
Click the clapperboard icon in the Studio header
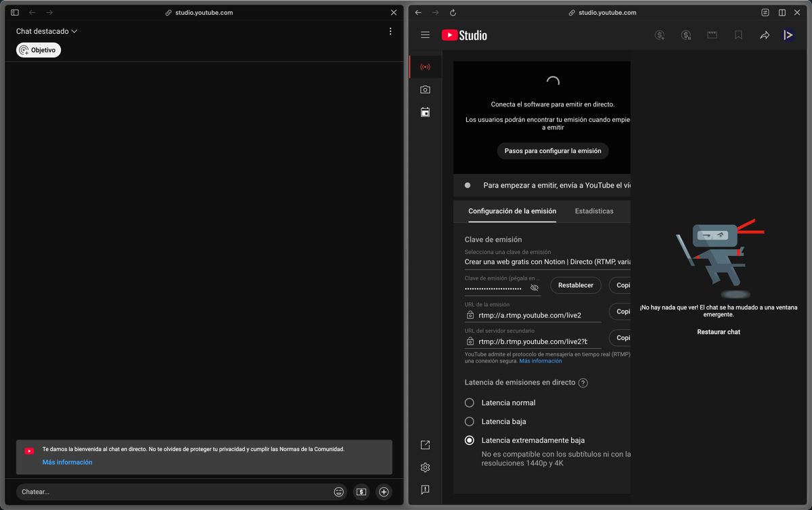pos(713,35)
